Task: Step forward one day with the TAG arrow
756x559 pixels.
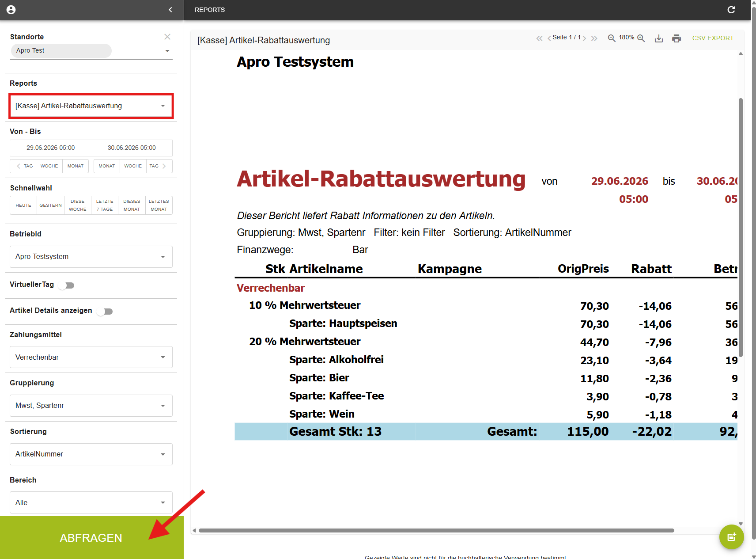Action: 159,166
